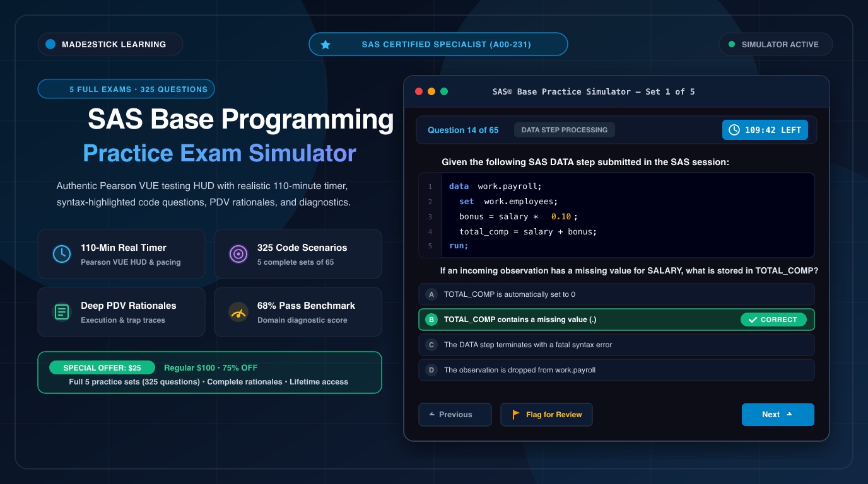Viewport: 868px width, 484px height.
Task: Select answer C radio circle
Action: click(431, 345)
